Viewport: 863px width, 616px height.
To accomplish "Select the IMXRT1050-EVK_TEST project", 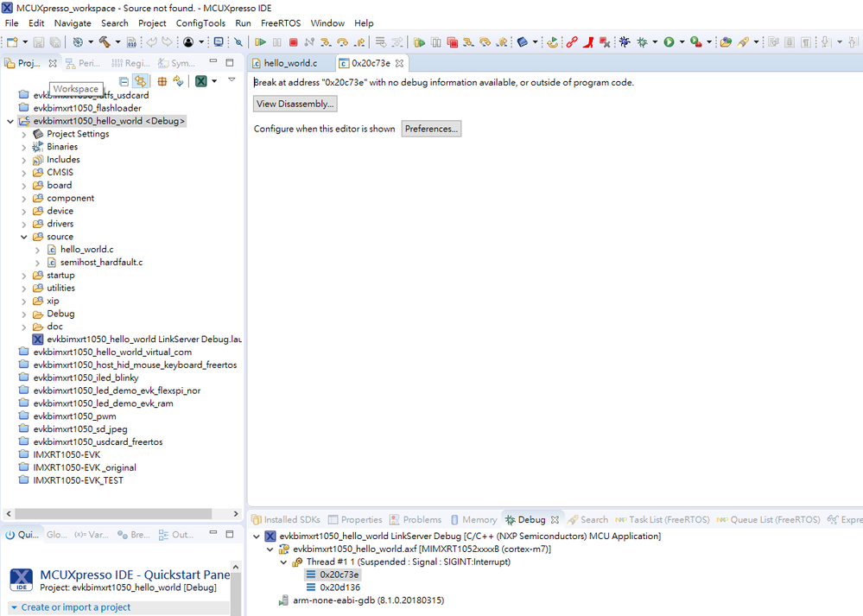I will (x=78, y=480).
